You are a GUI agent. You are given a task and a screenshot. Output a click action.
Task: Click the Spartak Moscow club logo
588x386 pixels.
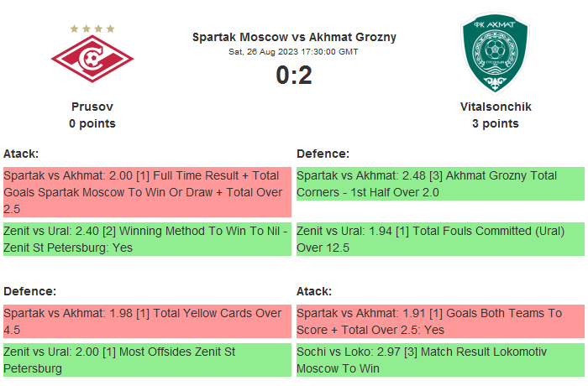[x=92, y=57]
